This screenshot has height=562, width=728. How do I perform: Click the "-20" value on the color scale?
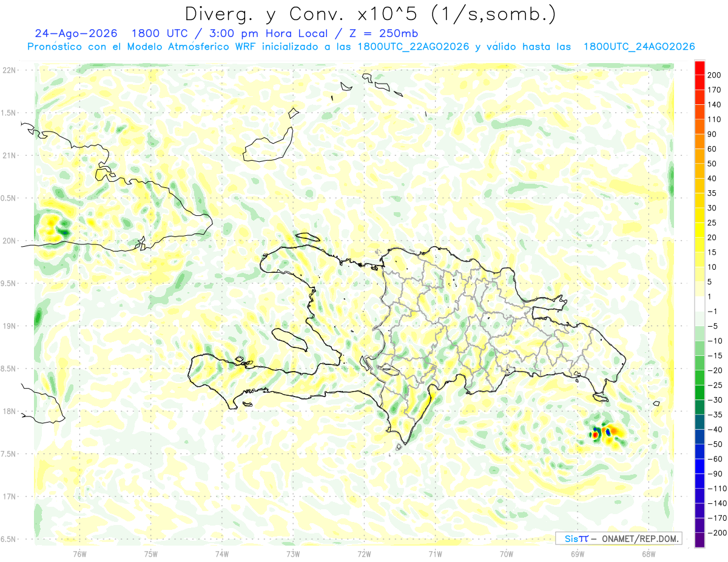pyautogui.click(x=716, y=370)
